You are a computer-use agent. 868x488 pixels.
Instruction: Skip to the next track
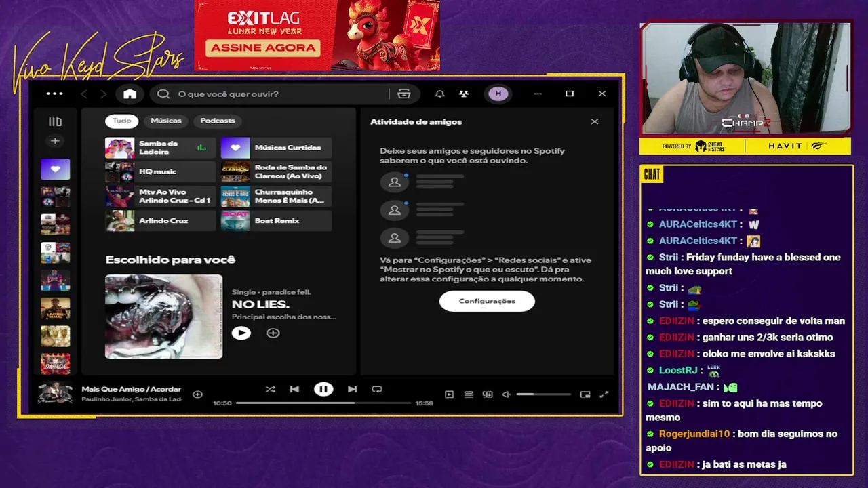pyautogui.click(x=352, y=389)
